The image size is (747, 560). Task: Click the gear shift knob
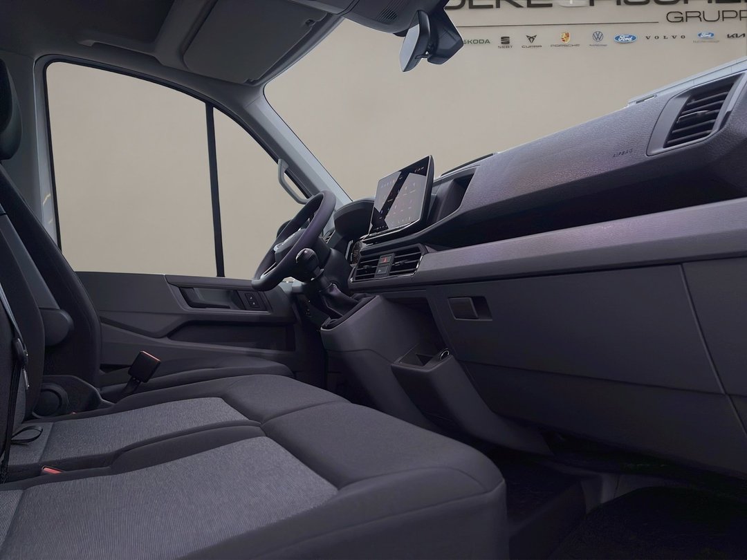pos(306,263)
